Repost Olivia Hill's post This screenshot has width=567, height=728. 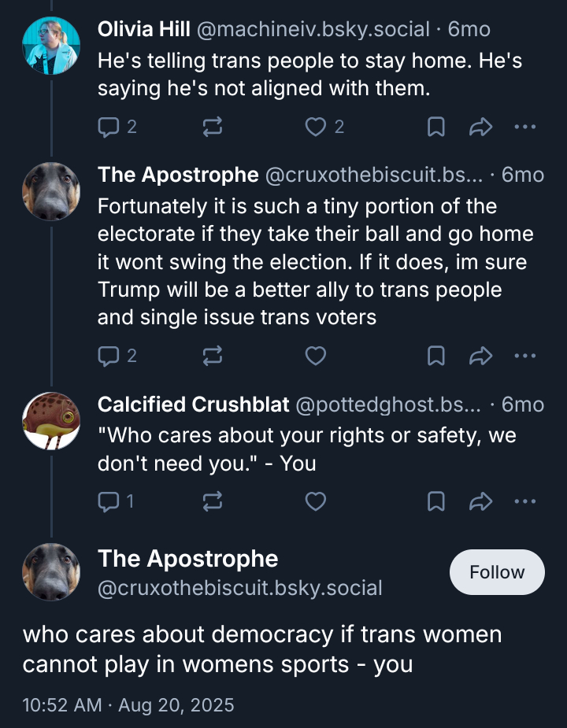coord(213,127)
